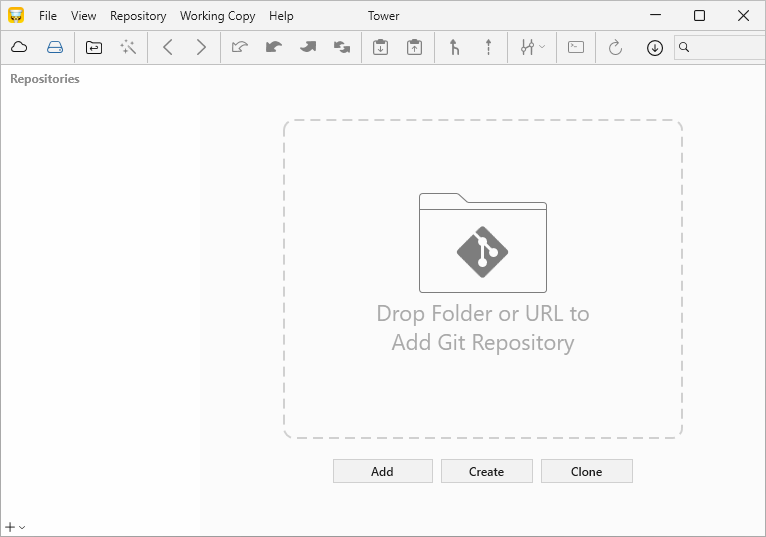Screen dimensions: 766x537
Task: Expand the plus menu at bottom left
Action: 14,527
